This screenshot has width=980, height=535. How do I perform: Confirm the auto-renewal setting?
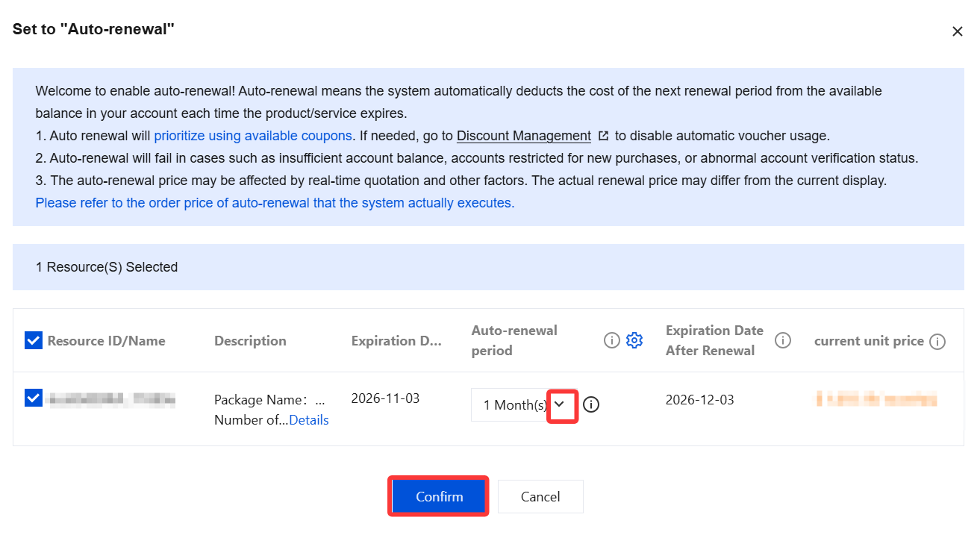[x=439, y=496]
